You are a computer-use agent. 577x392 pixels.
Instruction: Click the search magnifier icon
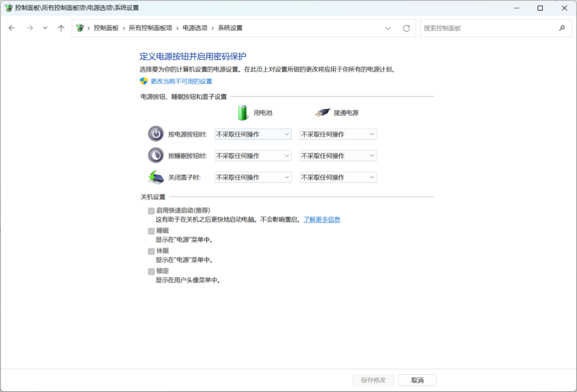(x=562, y=28)
